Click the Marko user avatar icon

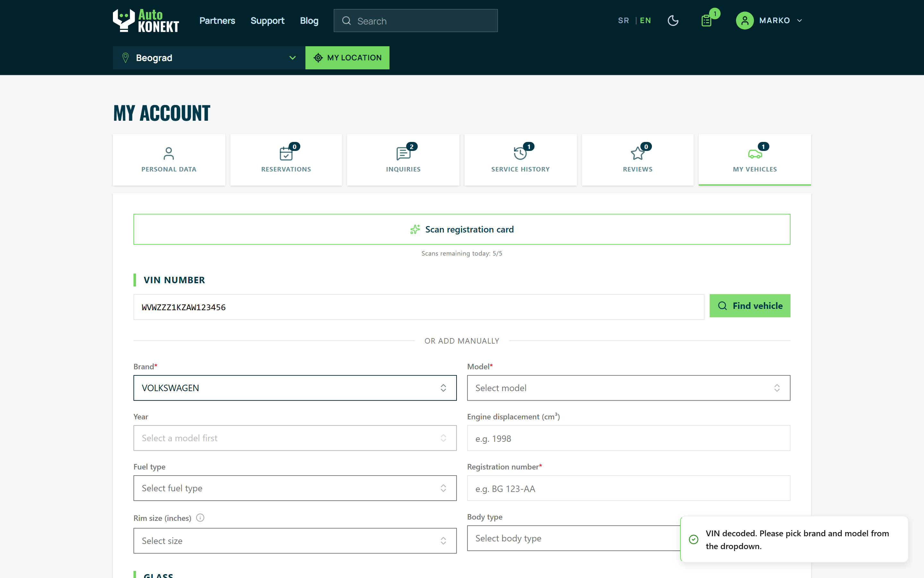pyautogui.click(x=745, y=21)
